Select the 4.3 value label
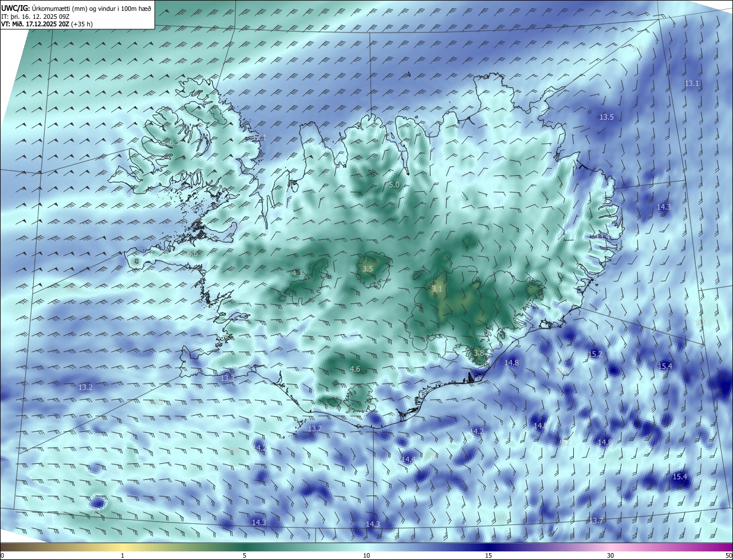Screen dimensions: 733x560 (x=297, y=273)
